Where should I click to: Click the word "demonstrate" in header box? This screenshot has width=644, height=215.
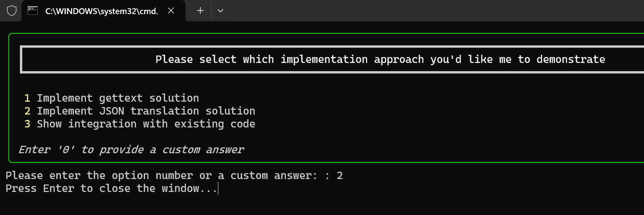pos(571,59)
